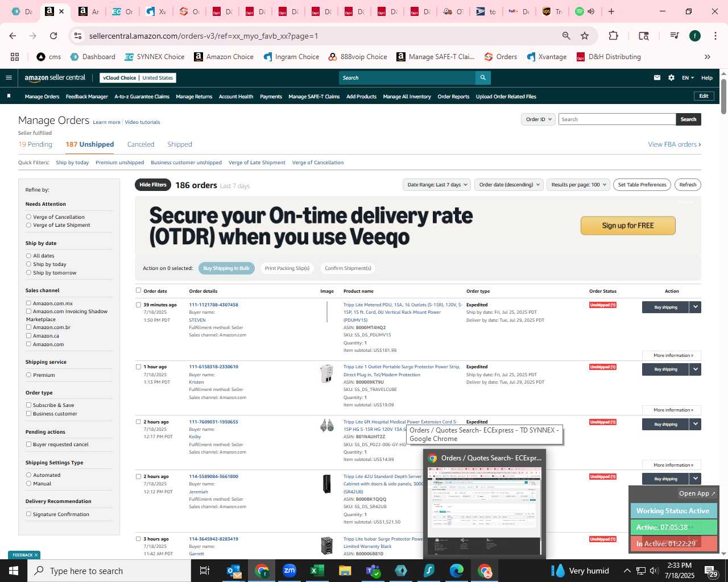Open the Chrome zoom magnifier in address bar

click(x=566, y=36)
